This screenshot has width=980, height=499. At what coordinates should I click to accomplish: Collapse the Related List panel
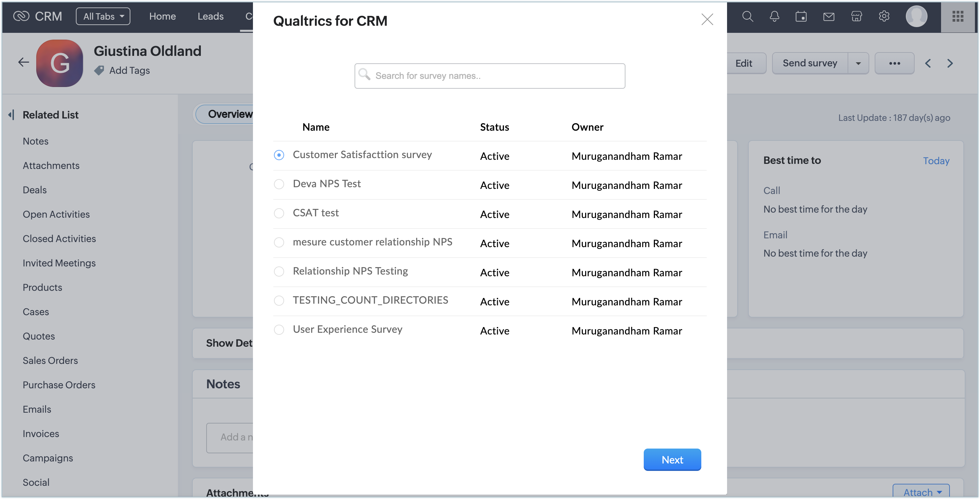pyautogui.click(x=12, y=114)
